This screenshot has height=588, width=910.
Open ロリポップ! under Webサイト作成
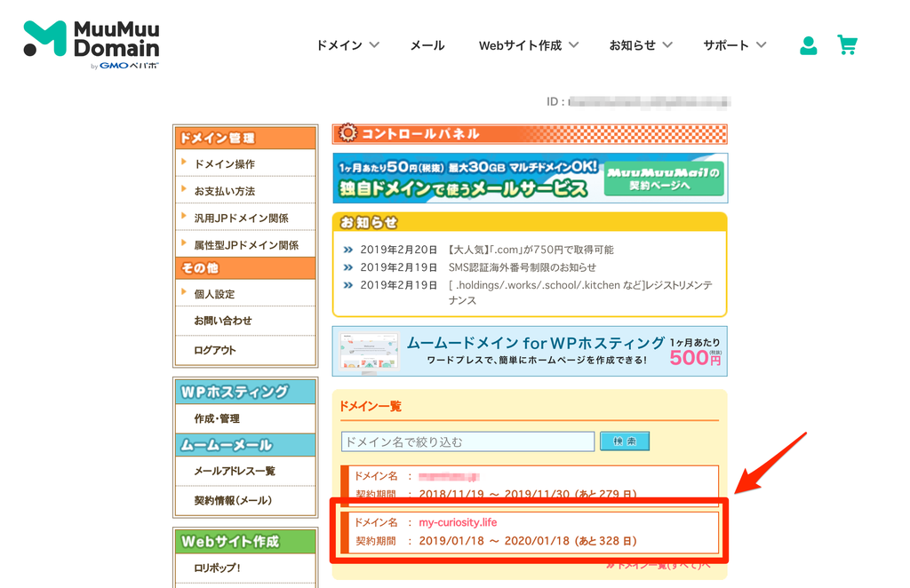217,568
